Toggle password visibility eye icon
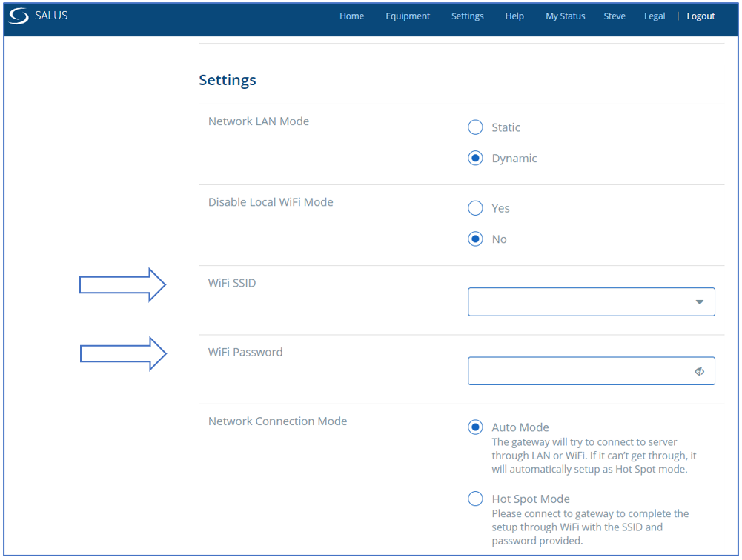Image resolution: width=742 pixels, height=560 pixels. 700,371
